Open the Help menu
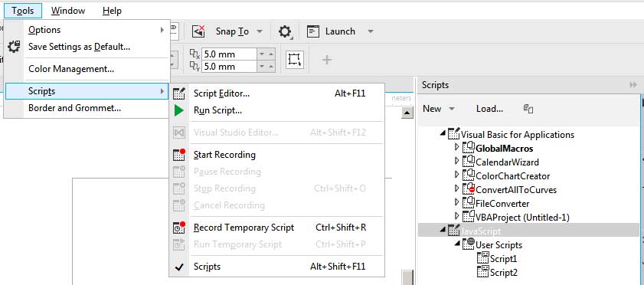 112,11
